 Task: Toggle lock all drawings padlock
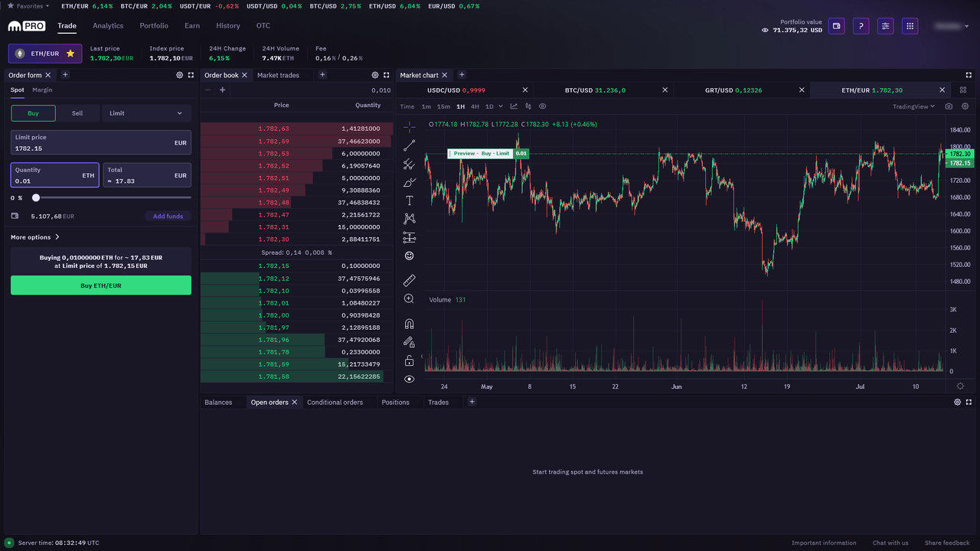pos(409,360)
